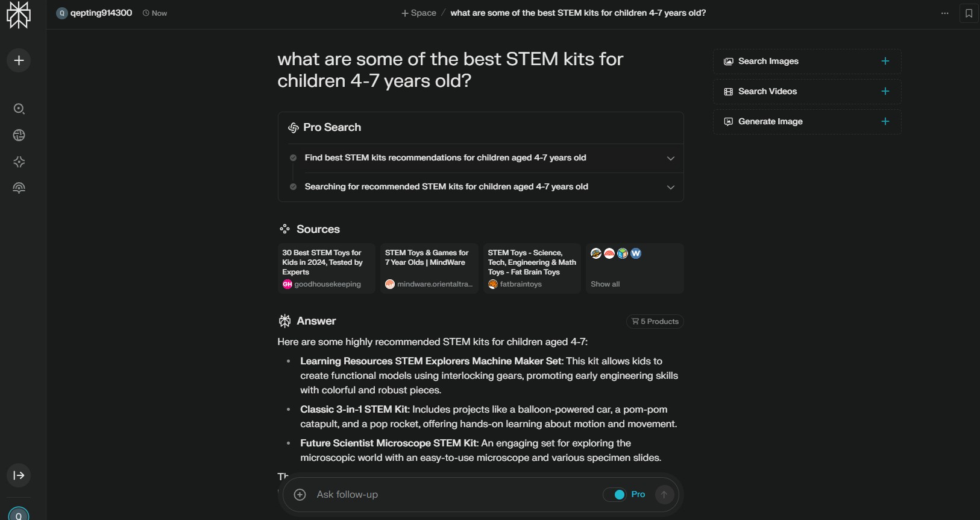Add this thread to a Space
This screenshot has height=520, width=980.
419,13
